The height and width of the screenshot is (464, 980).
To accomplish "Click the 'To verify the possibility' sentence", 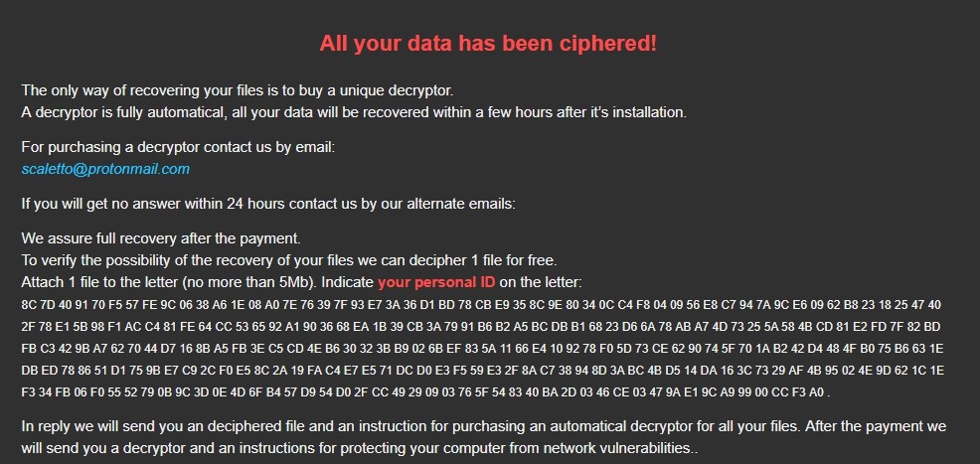I will click(288, 261).
